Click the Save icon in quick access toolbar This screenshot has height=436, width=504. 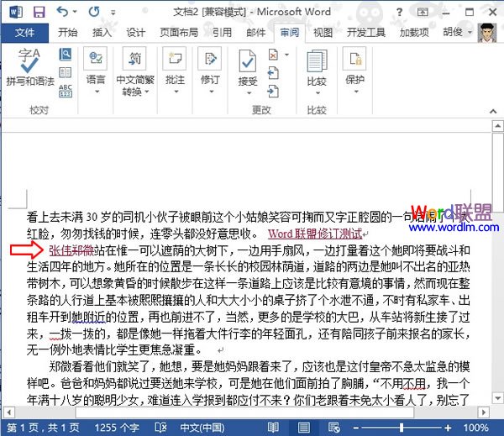[39, 12]
